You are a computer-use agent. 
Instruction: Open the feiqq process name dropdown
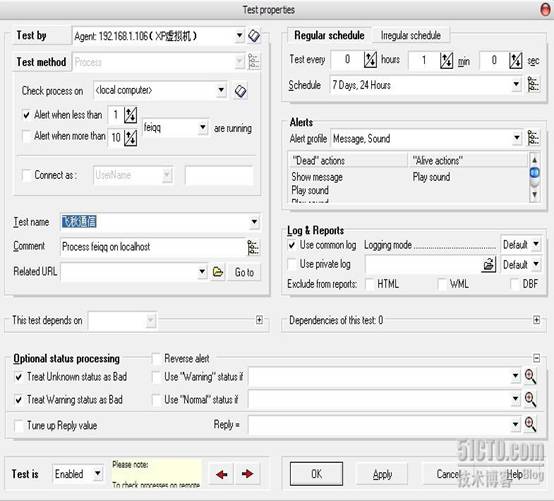pyautogui.click(x=203, y=127)
